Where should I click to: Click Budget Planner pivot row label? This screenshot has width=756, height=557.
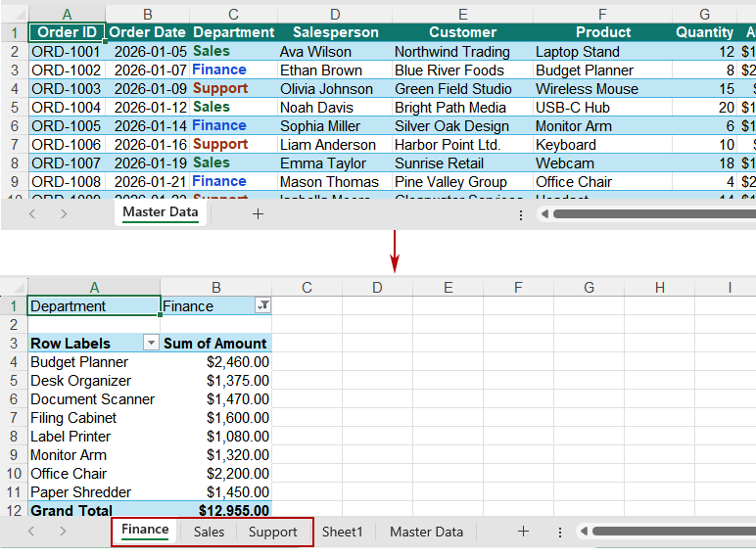(94, 362)
